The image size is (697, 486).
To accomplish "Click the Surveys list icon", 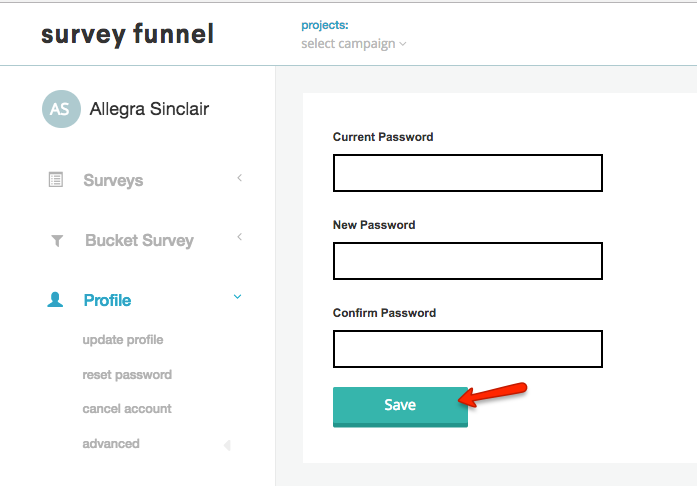I will pos(56,180).
